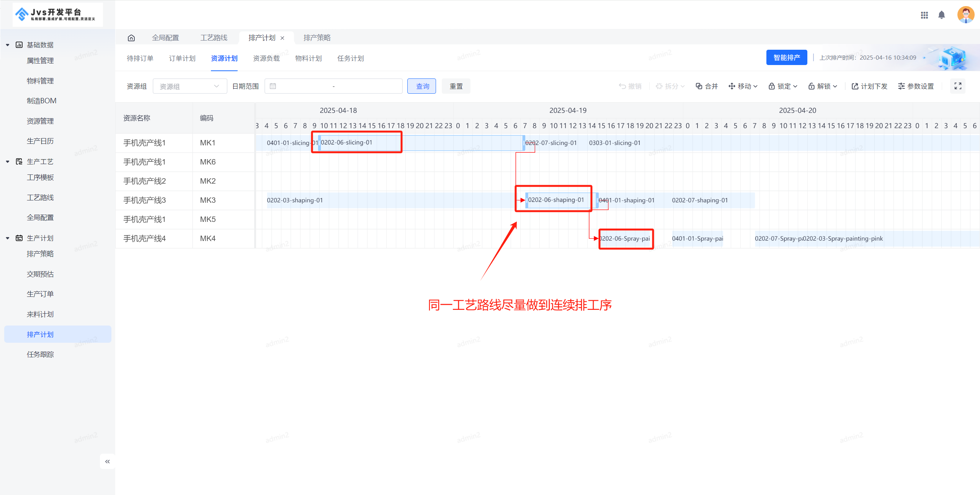Open the notification bell
This screenshot has width=980, height=495.
pos(942,15)
